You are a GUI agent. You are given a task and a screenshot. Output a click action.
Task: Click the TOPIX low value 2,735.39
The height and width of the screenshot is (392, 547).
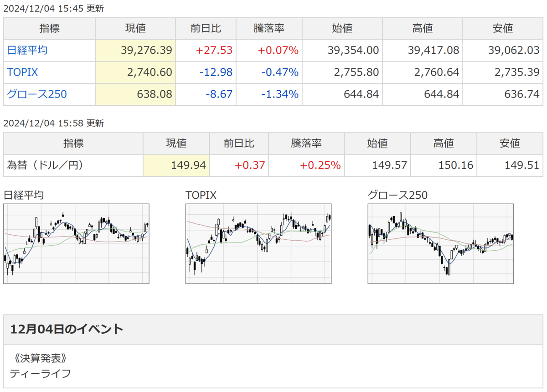pyautogui.click(x=518, y=72)
